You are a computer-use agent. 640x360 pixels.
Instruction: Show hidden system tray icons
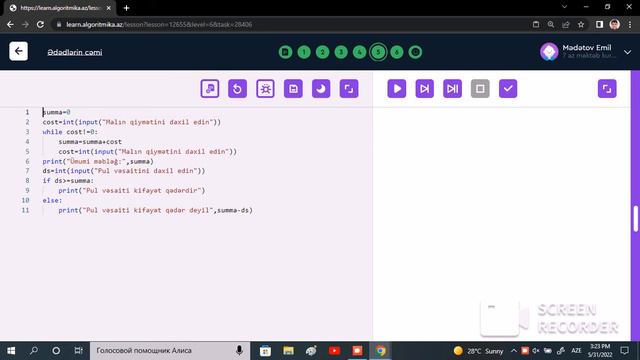click(x=514, y=351)
